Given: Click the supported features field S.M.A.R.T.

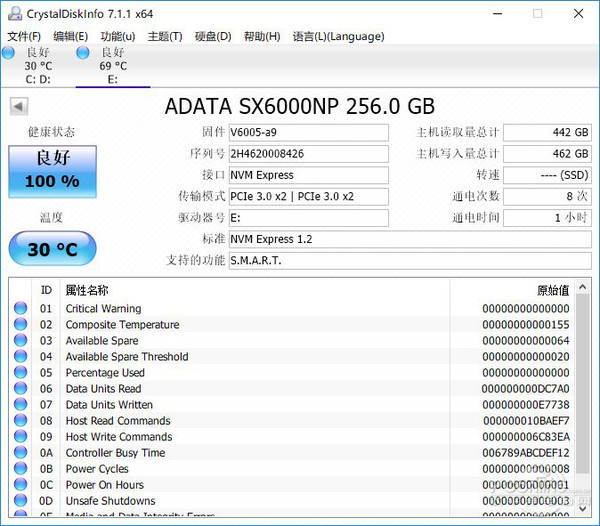Looking at the screenshot, I should coord(410,261).
